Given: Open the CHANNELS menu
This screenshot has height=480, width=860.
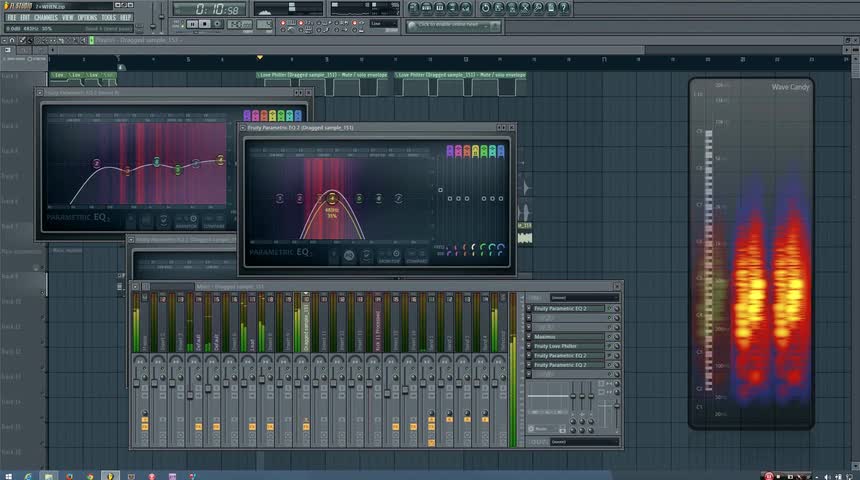Looking at the screenshot, I should click(45, 17).
